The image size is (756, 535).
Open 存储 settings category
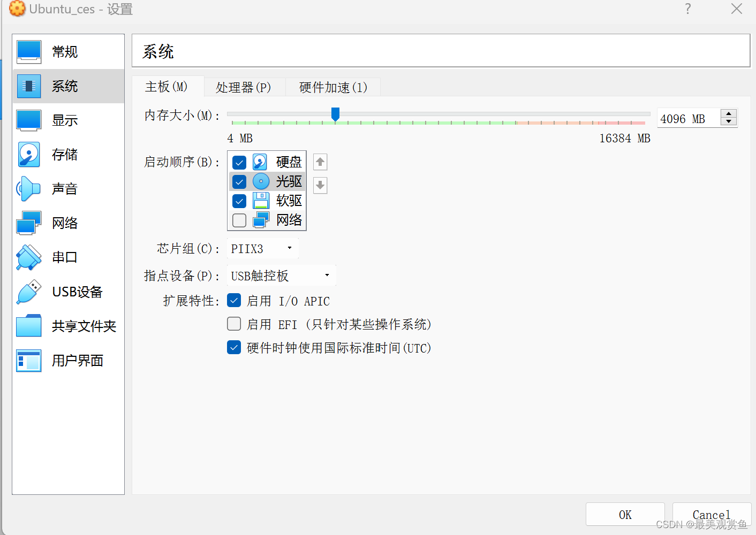tap(69, 155)
